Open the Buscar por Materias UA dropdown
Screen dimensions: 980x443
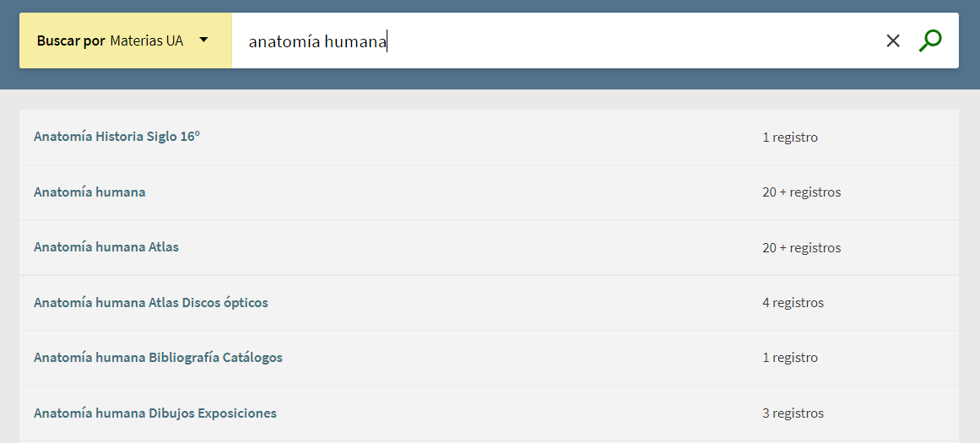tap(125, 41)
